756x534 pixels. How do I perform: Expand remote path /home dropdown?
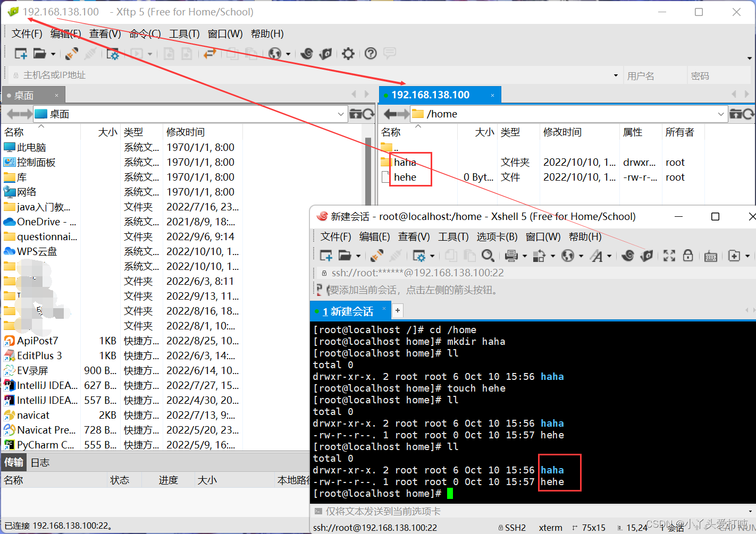point(721,114)
